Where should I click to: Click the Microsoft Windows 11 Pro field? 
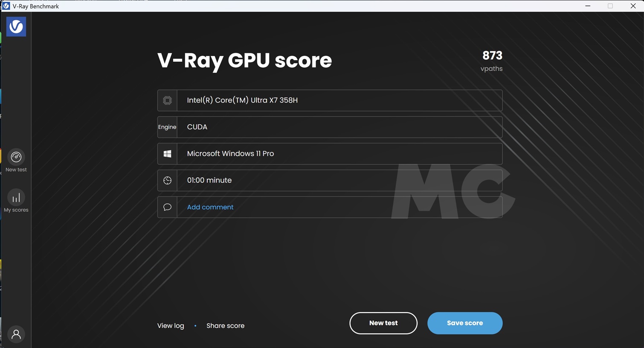(339, 154)
